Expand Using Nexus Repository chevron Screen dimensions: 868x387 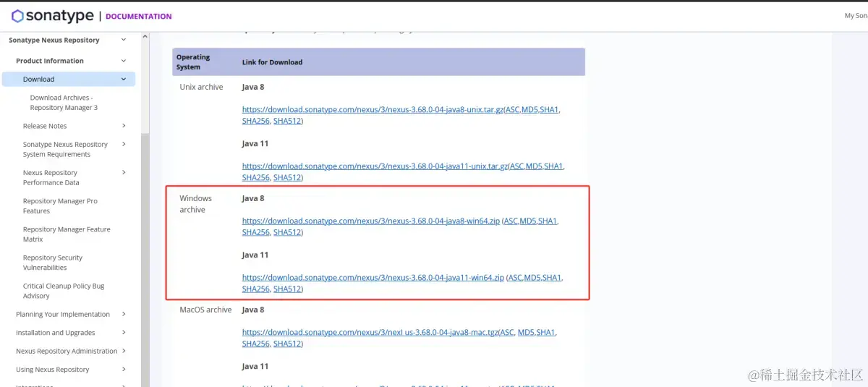124,369
